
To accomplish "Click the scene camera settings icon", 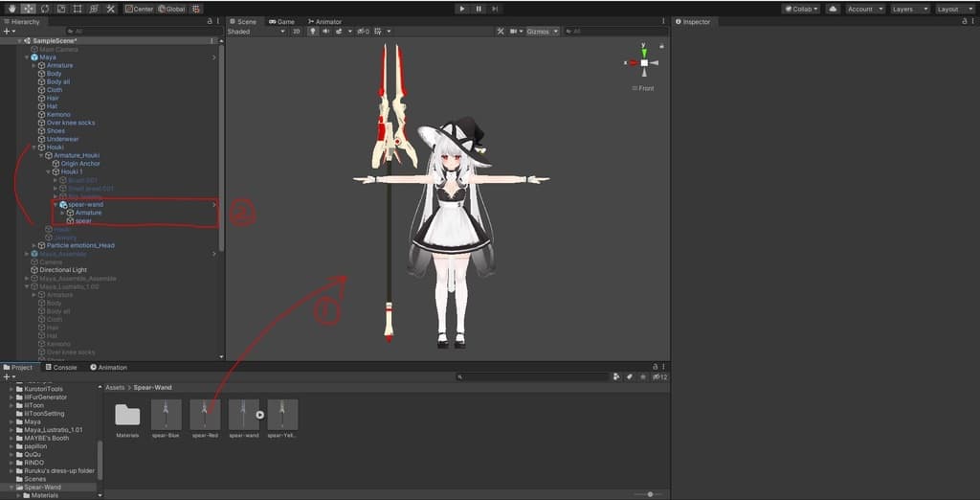I will [x=514, y=32].
